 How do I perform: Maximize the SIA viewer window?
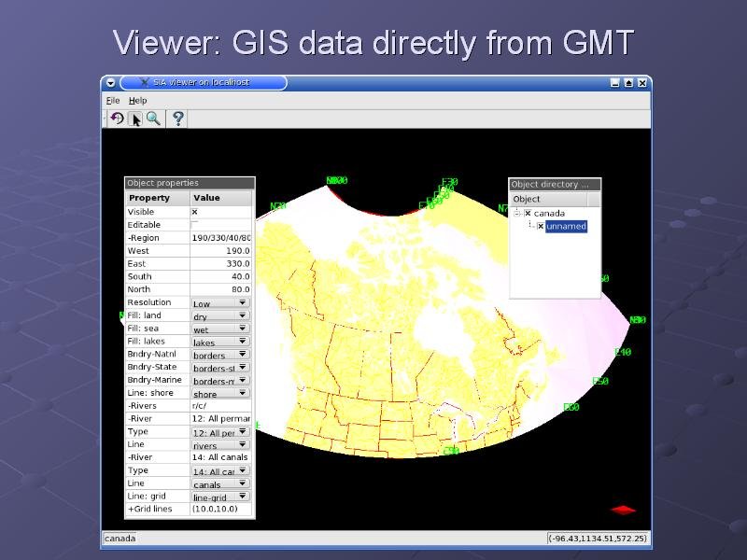(628, 83)
